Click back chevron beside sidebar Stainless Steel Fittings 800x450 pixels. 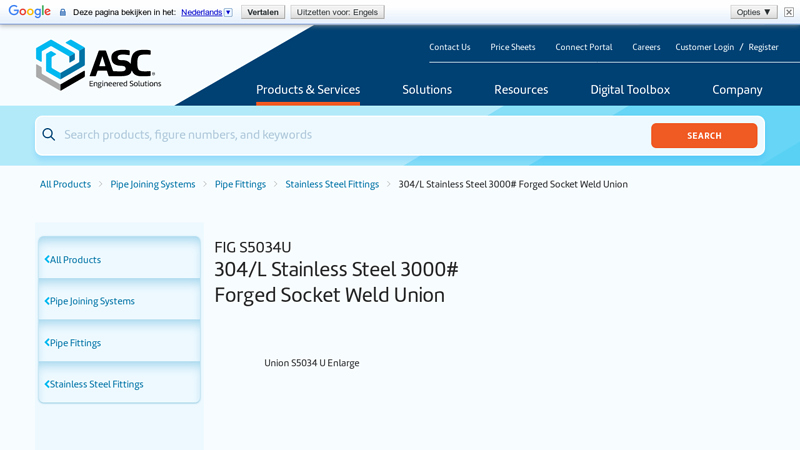coord(47,384)
